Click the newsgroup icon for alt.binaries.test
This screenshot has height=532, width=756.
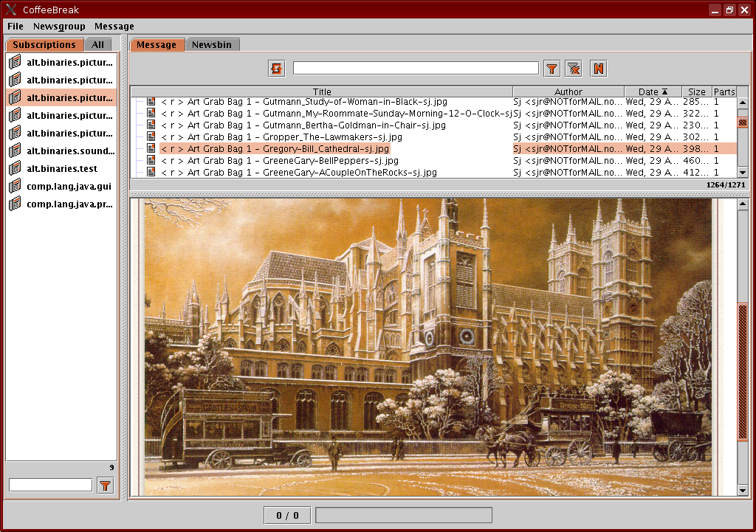click(x=16, y=168)
